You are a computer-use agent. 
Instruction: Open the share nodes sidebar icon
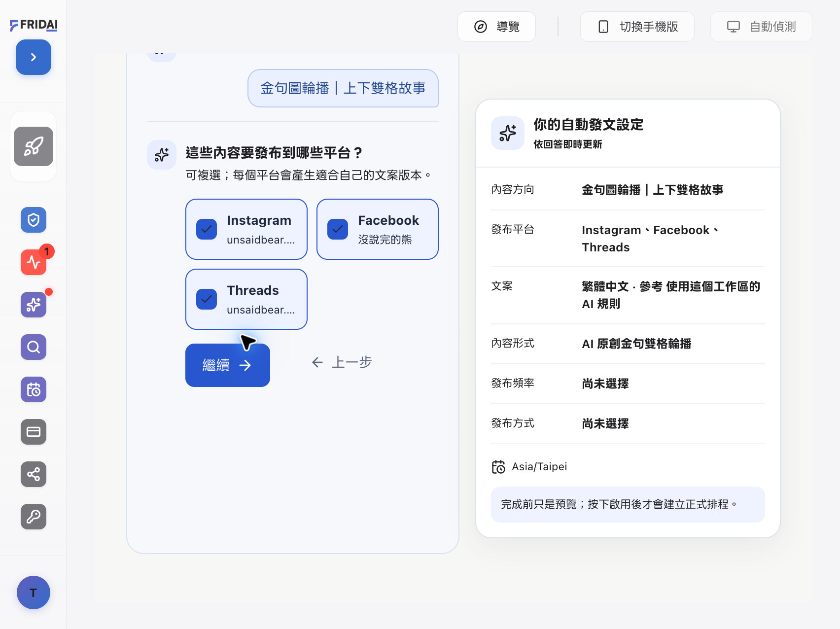click(34, 474)
